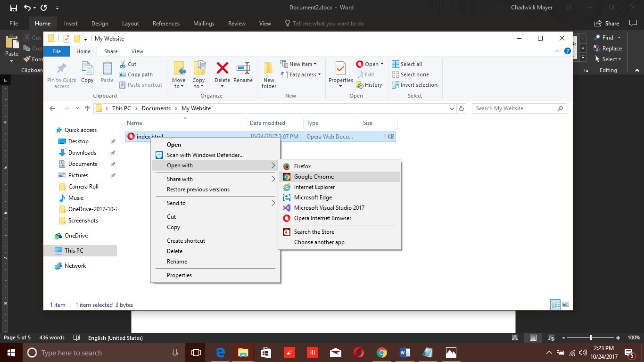Open the New item dropdown
Image resolution: width=644 pixels, height=362 pixels.
[x=299, y=64]
